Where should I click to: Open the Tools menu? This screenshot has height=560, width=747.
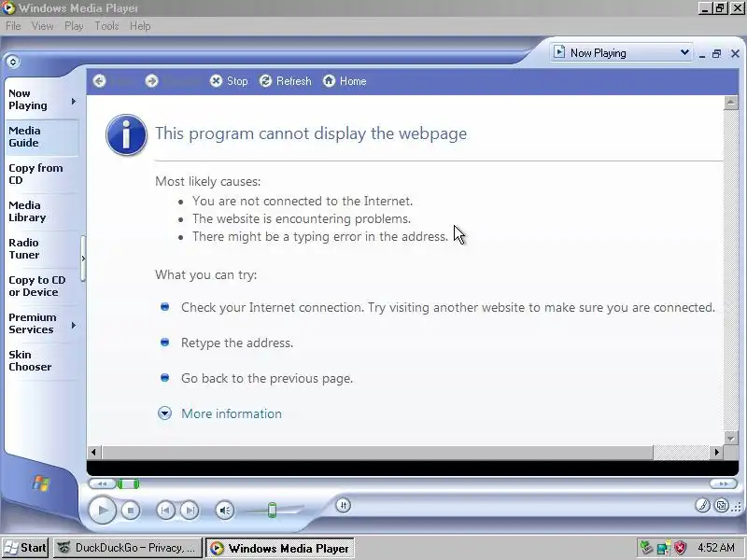click(x=106, y=26)
